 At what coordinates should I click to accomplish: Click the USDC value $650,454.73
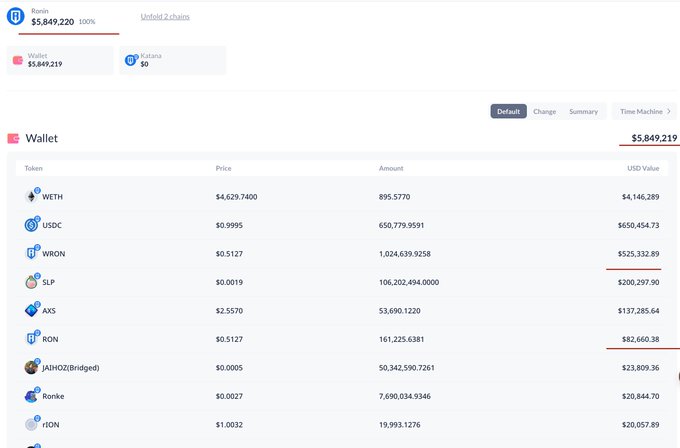coord(639,226)
